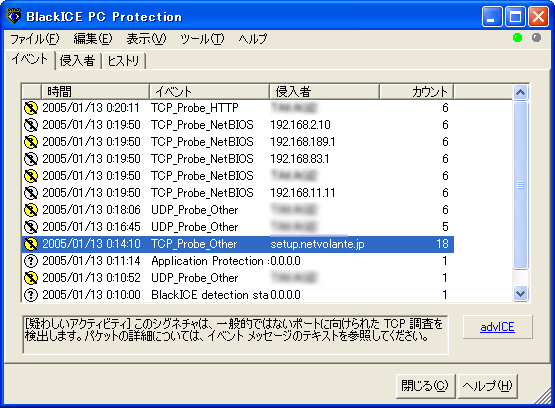Click the 閉じる(C) button

click(425, 386)
